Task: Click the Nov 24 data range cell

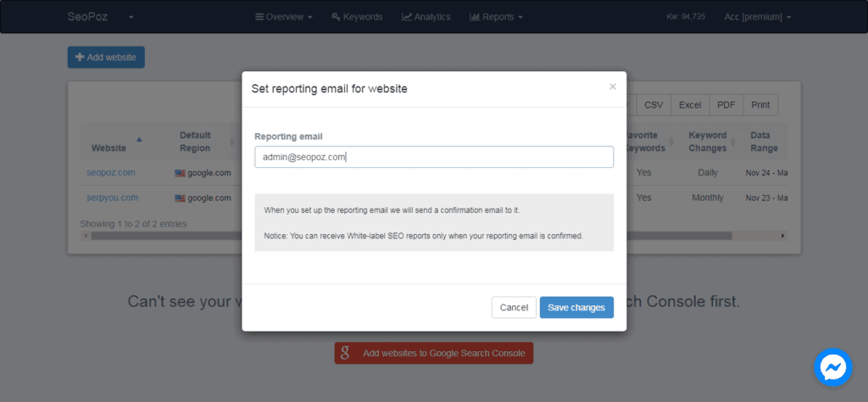Action: [x=766, y=173]
